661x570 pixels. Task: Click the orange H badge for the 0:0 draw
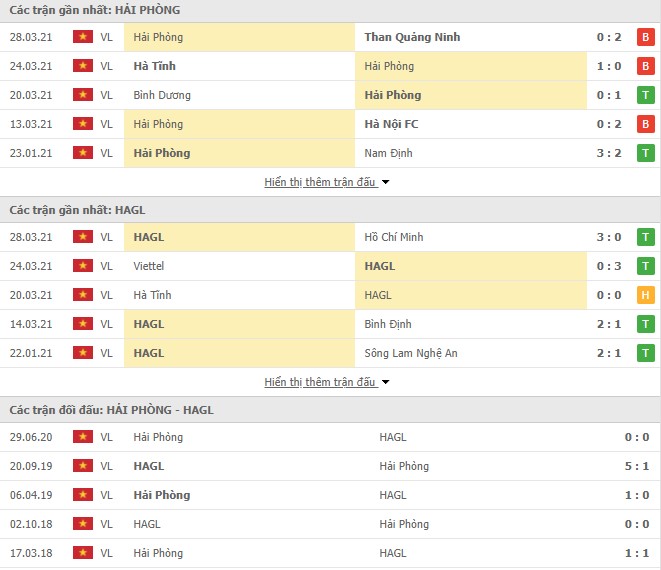pyautogui.click(x=646, y=295)
